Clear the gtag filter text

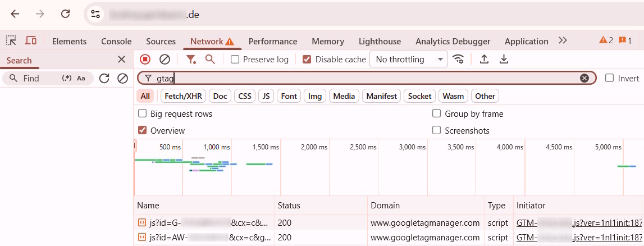584,79
